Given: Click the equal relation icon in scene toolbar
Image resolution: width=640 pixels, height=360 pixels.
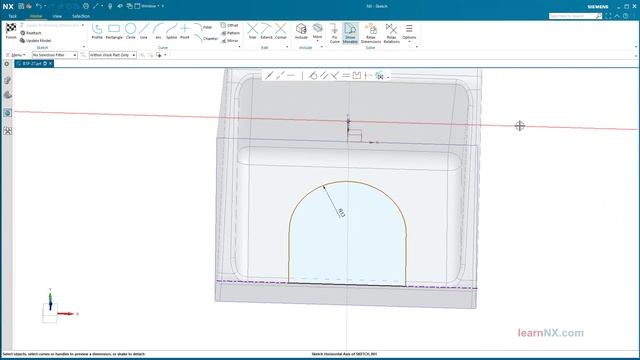Looking at the screenshot, I should (346, 76).
